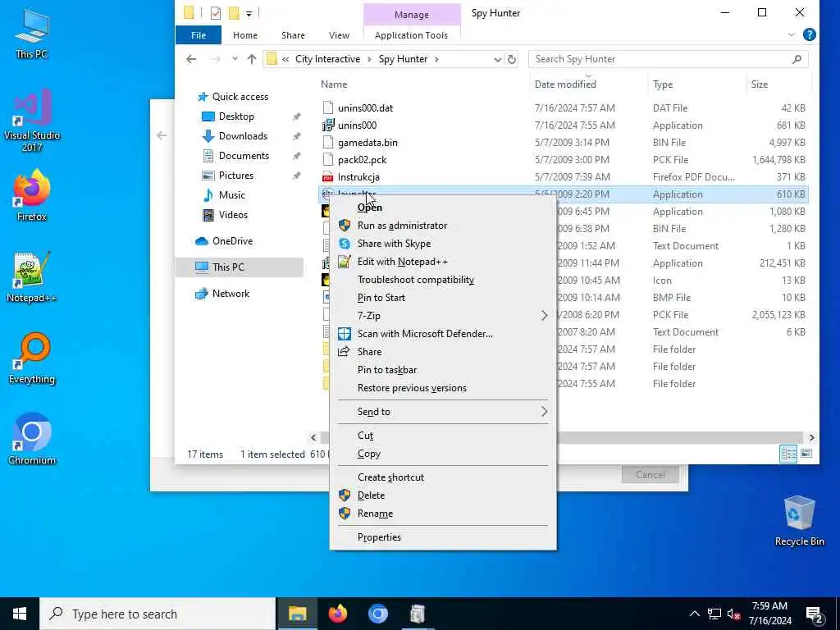Open the This PC desktop icon
The width and height of the screenshot is (840, 630).
(32, 33)
